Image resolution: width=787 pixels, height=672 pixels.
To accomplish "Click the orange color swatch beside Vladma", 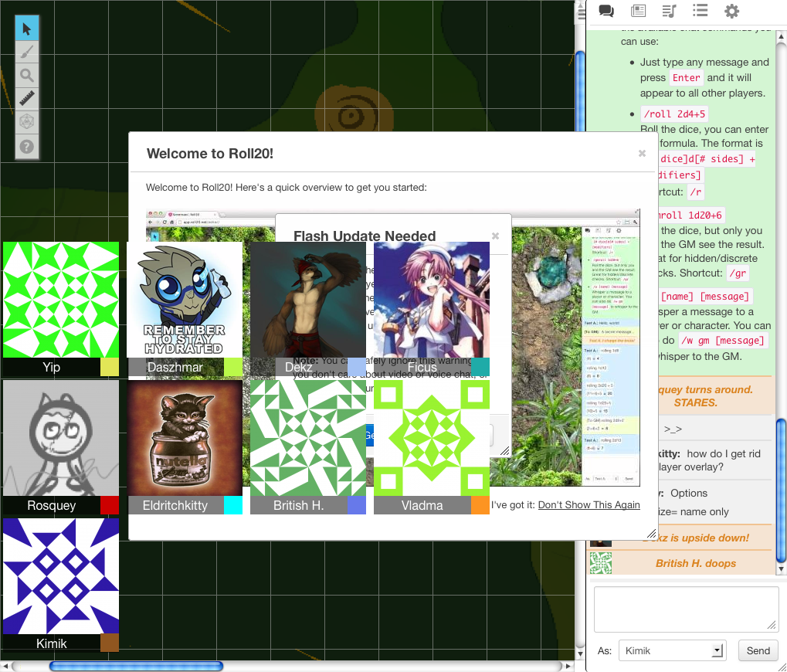I will pyautogui.click(x=480, y=505).
